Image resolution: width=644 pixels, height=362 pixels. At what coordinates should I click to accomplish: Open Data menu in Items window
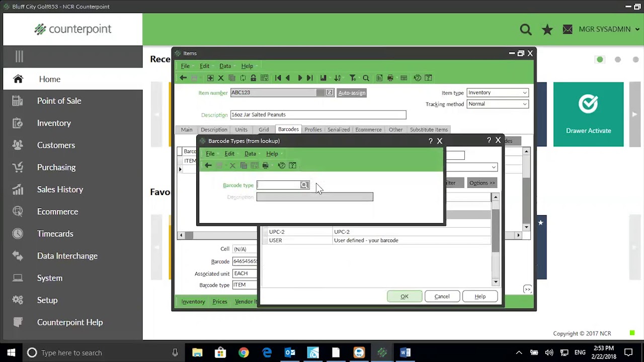tap(225, 66)
